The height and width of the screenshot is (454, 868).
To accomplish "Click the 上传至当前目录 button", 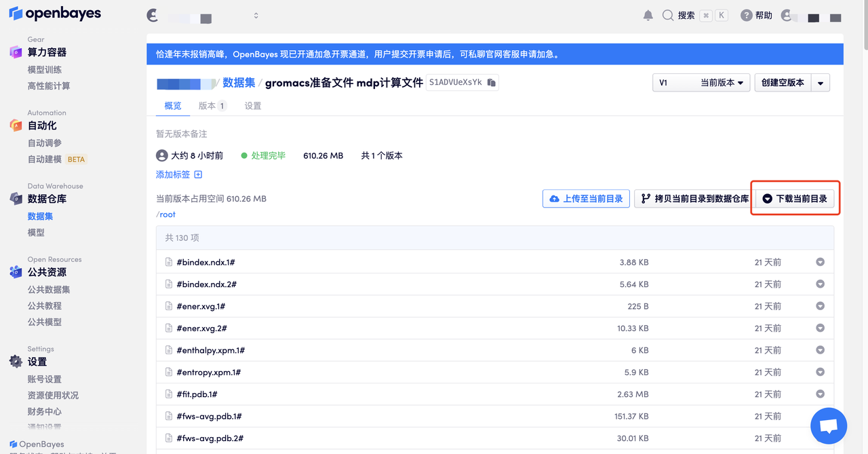I will coord(586,199).
